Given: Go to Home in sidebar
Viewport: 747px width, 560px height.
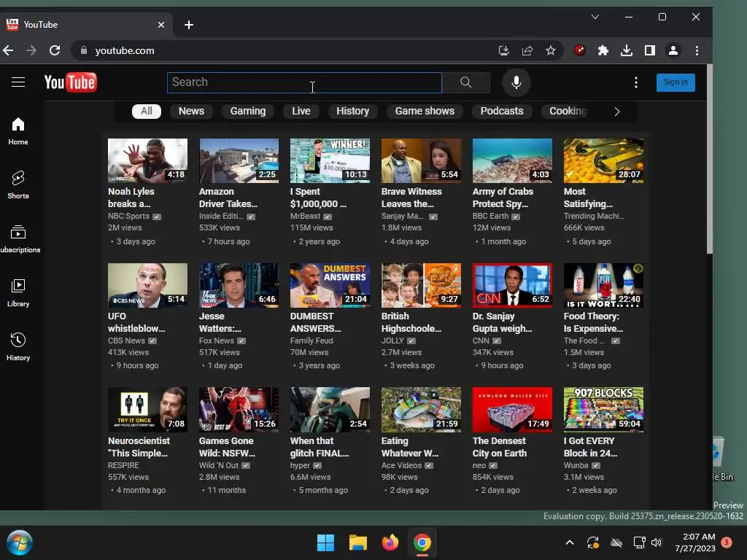Looking at the screenshot, I should click(18, 131).
